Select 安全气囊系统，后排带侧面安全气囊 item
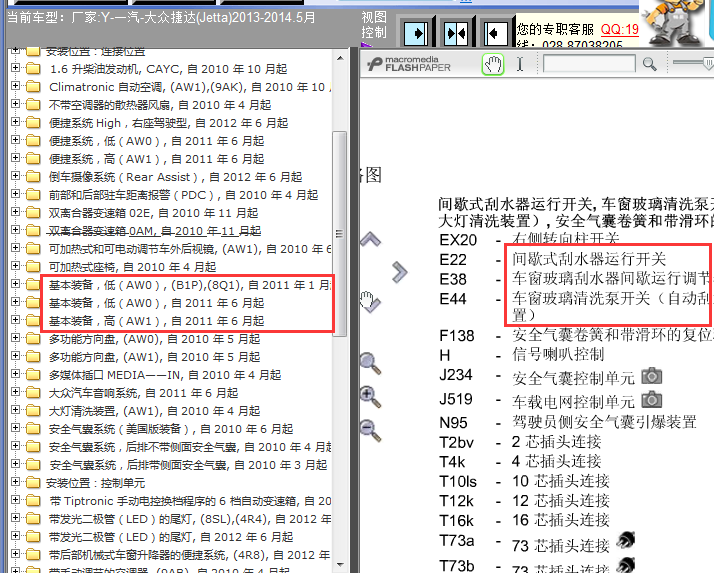 tap(188, 465)
